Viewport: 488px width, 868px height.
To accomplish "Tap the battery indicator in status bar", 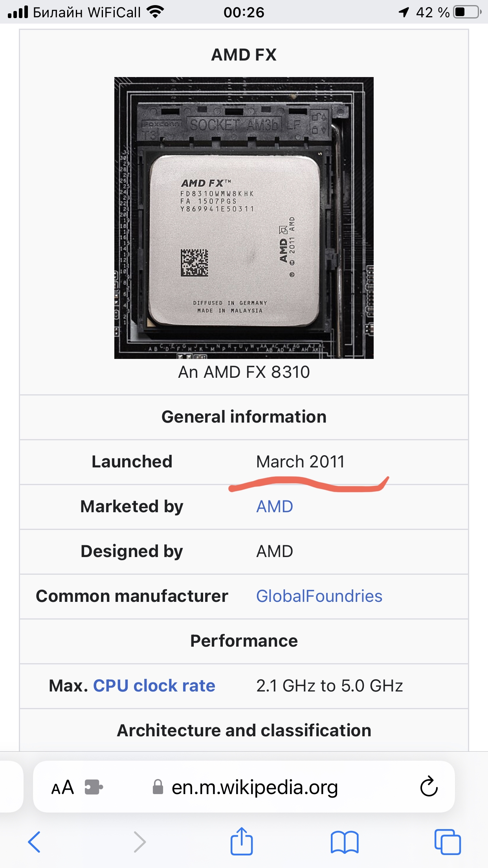I will click(467, 12).
